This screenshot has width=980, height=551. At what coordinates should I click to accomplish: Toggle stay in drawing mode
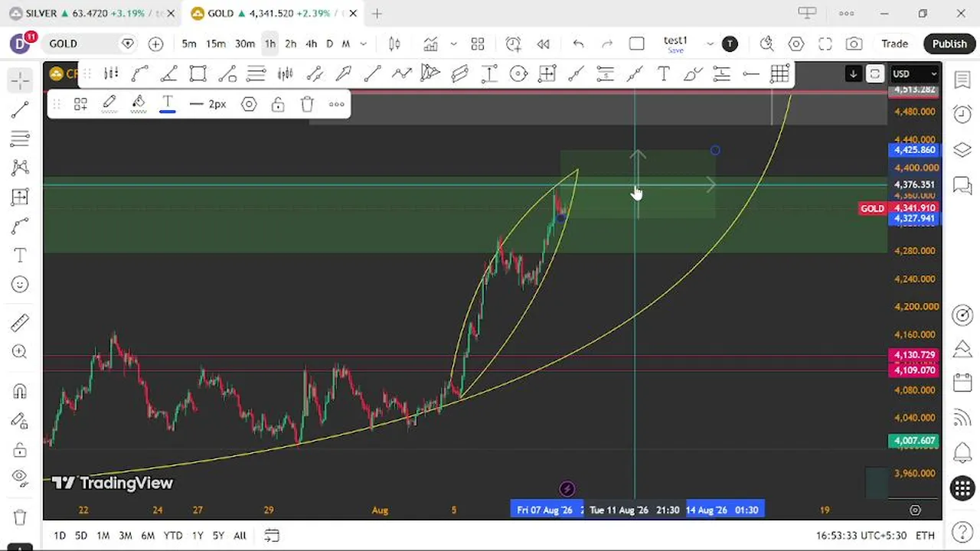click(21, 421)
